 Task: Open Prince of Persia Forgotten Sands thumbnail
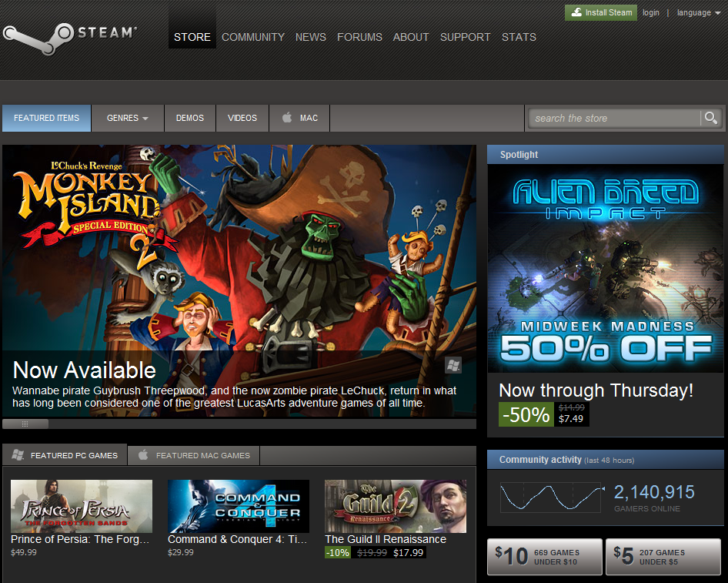(x=82, y=506)
